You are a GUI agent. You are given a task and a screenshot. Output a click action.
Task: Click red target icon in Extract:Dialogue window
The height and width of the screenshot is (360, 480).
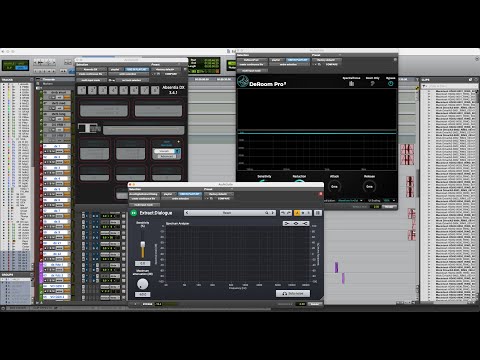(x=321, y=194)
